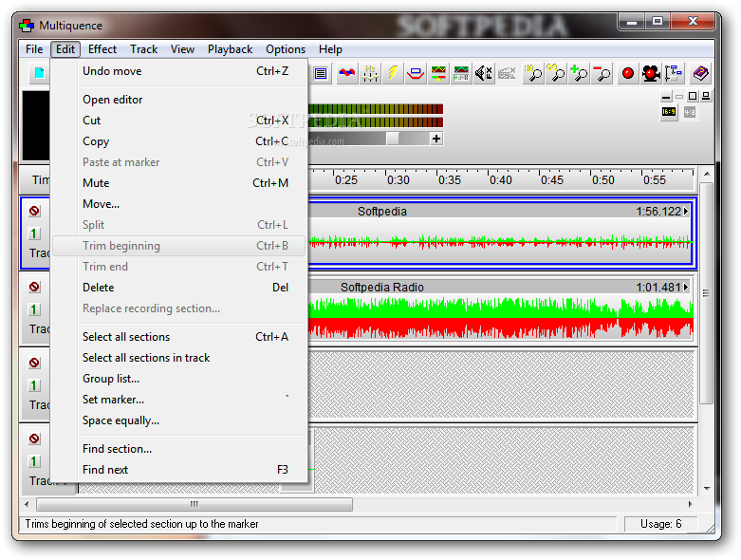Click the green 1 button on third track
This screenshot has width=741, height=560.
[34, 385]
